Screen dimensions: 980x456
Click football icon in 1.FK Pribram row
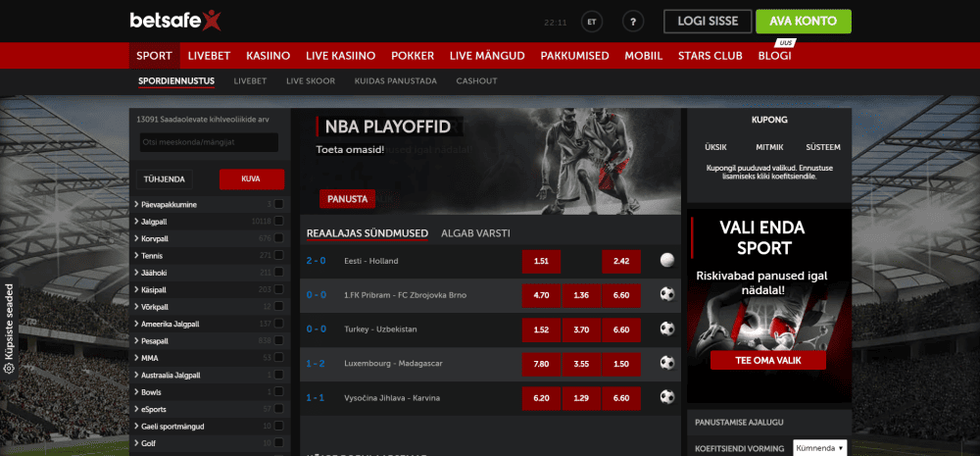click(x=667, y=294)
